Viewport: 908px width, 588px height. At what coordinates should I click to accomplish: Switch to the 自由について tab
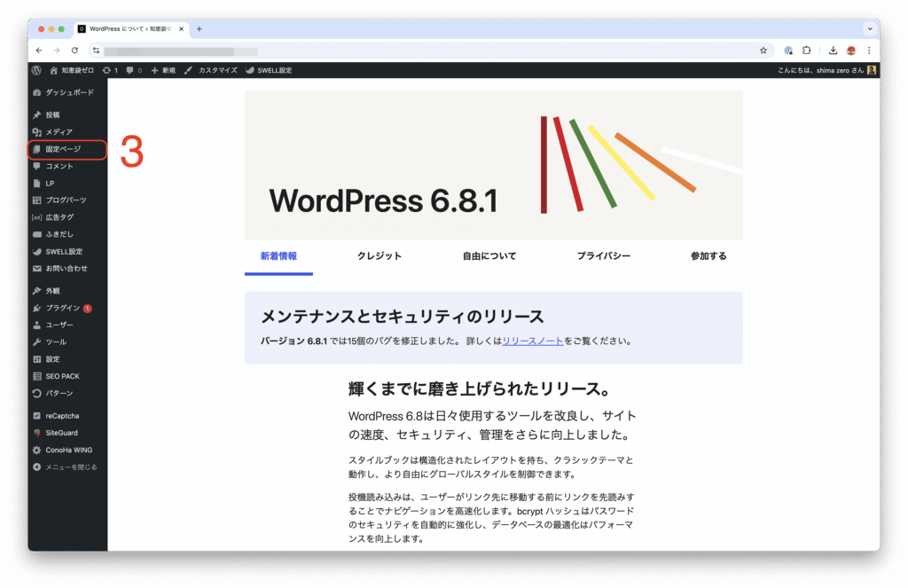489,256
